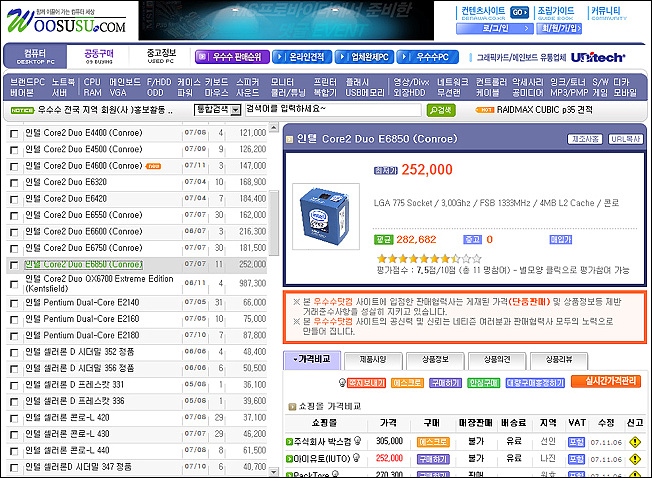Switch to the 상품의견 tab

[x=497, y=360]
